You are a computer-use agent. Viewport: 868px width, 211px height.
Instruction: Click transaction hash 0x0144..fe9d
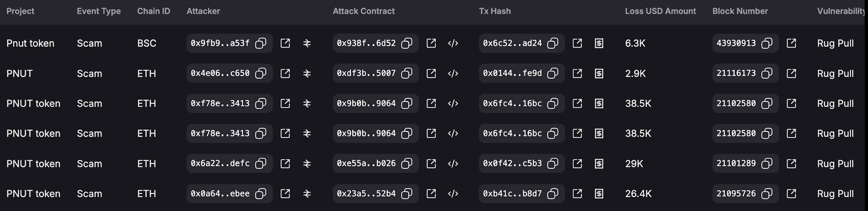512,74
